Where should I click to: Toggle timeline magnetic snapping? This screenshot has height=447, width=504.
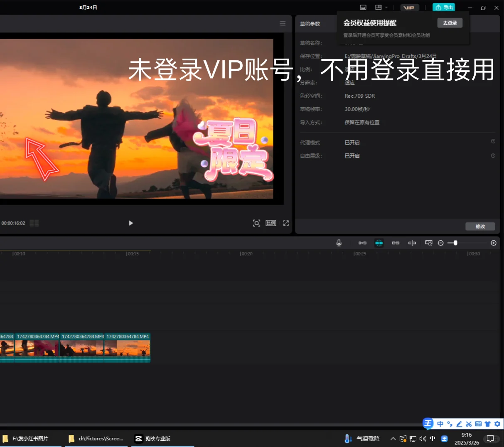click(x=379, y=243)
